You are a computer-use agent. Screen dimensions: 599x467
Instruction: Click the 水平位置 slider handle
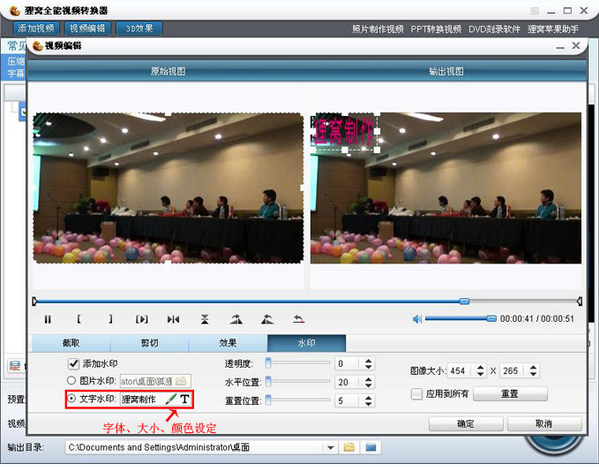point(268,381)
